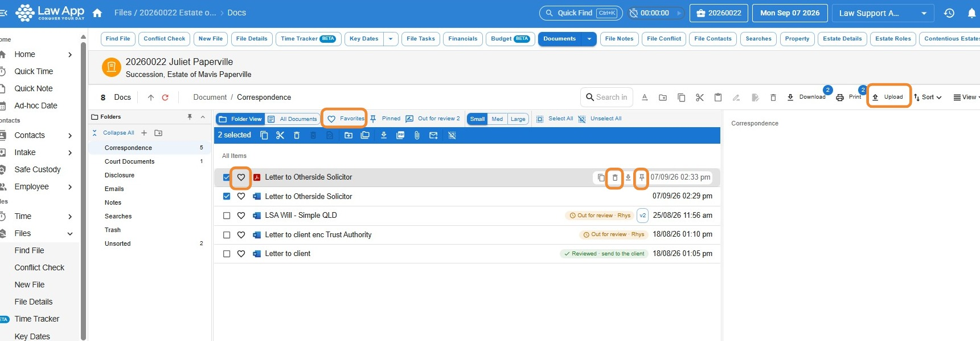Screen dimensions: 980x341
Task: Click the Search in field
Action: tap(606, 98)
